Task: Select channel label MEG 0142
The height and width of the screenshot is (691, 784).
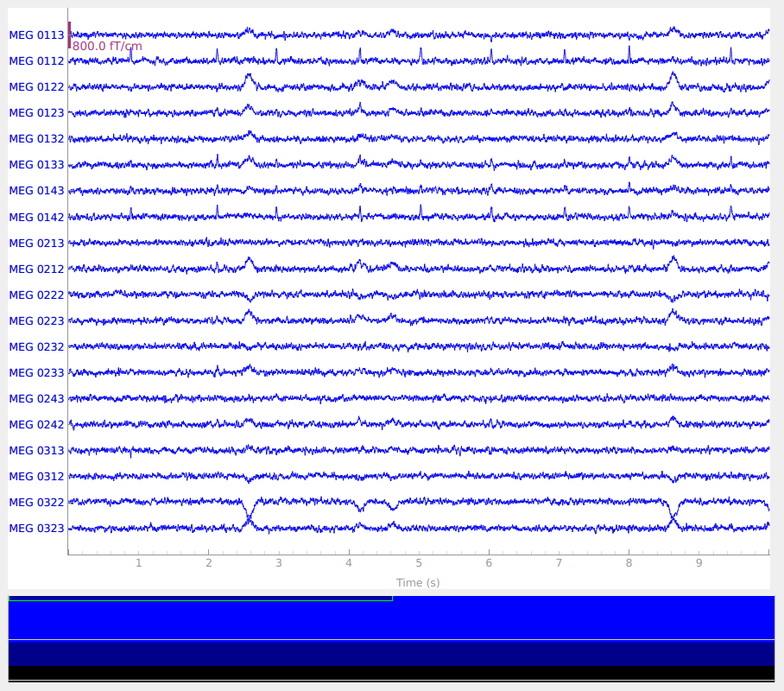Action: coord(36,217)
